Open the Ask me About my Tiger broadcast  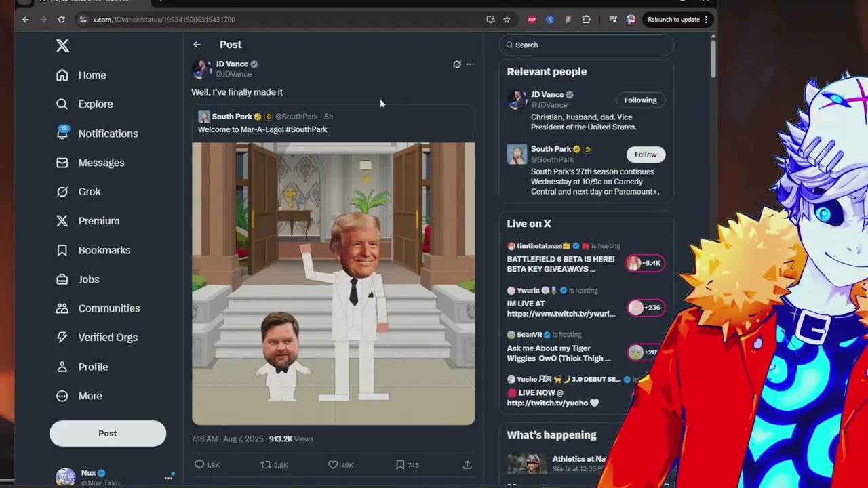(559, 353)
